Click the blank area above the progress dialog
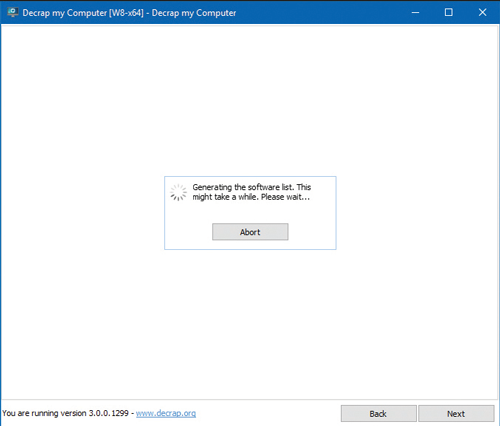Viewport: 500px width, 426px height. (x=250, y=100)
